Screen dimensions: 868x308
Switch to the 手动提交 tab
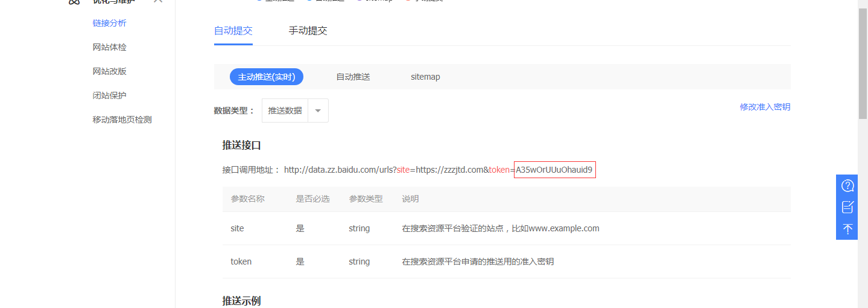pos(308,31)
